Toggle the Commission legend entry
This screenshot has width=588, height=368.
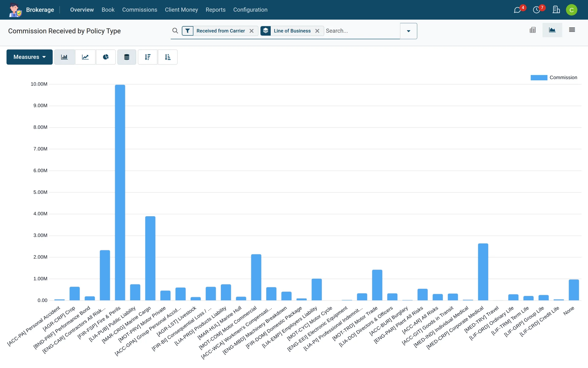(x=554, y=78)
